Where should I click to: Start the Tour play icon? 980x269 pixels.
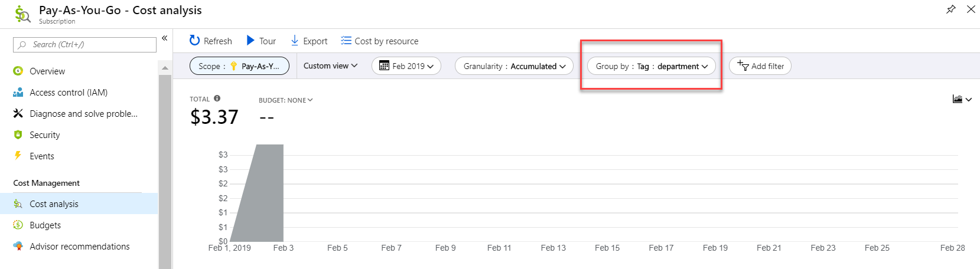tap(250, 41)
